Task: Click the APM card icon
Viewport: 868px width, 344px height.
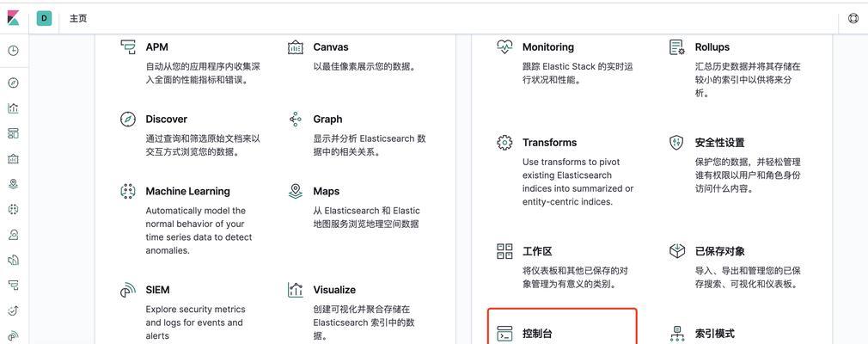Action: (128, 47)
